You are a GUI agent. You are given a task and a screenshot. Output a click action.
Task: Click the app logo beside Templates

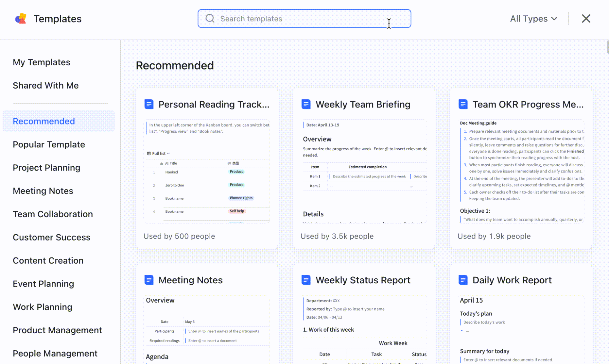tap(21, 19)
